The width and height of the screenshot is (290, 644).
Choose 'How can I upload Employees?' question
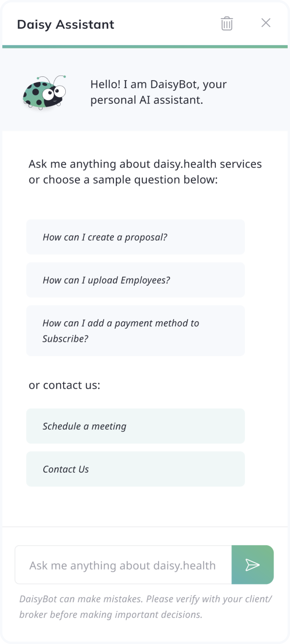point(135,280)
